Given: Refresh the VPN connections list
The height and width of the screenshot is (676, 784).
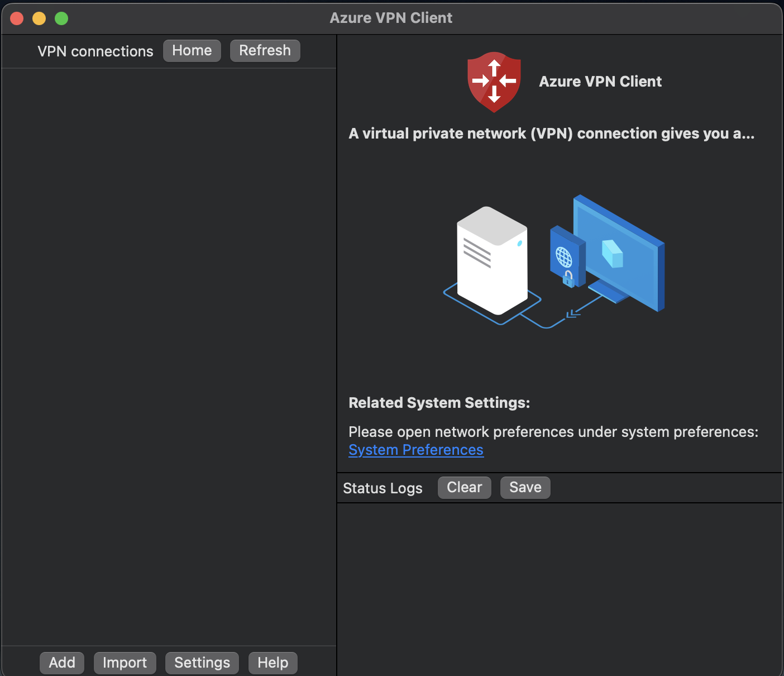Looking at the screenshot, I should click(265, 51).
